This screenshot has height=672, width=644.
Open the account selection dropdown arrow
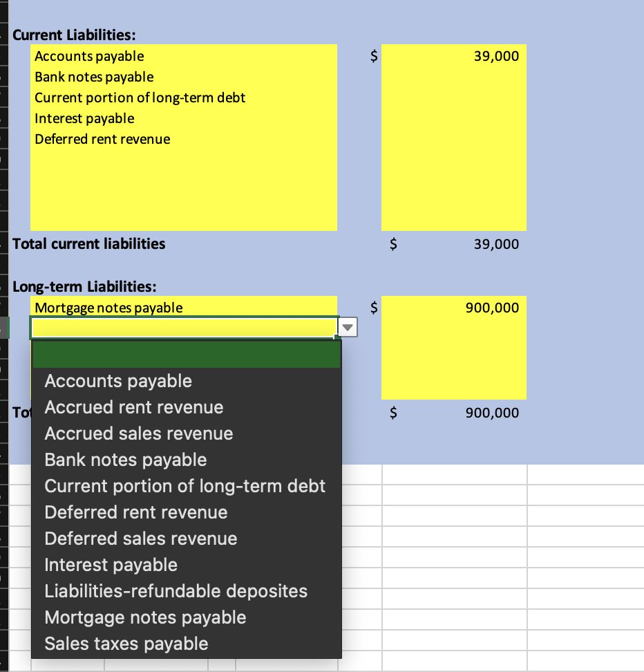point(347,327)
